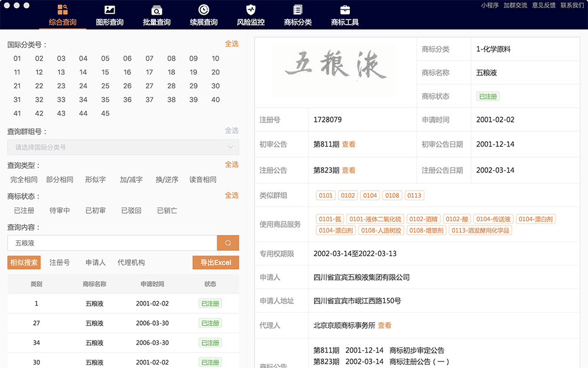Image resolution: width=588 pixels, height=368 pixels.
Task: Toggle the 完全相同 query type option
Action: (x=24, y=180)
